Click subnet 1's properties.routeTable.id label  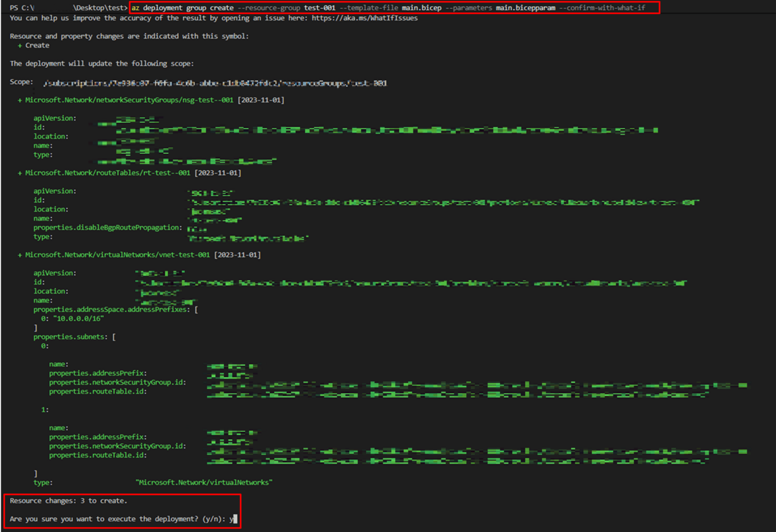97,455
